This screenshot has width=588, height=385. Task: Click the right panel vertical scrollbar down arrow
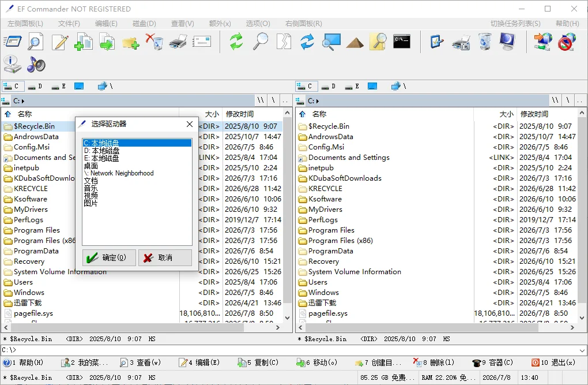pos(582,318)
